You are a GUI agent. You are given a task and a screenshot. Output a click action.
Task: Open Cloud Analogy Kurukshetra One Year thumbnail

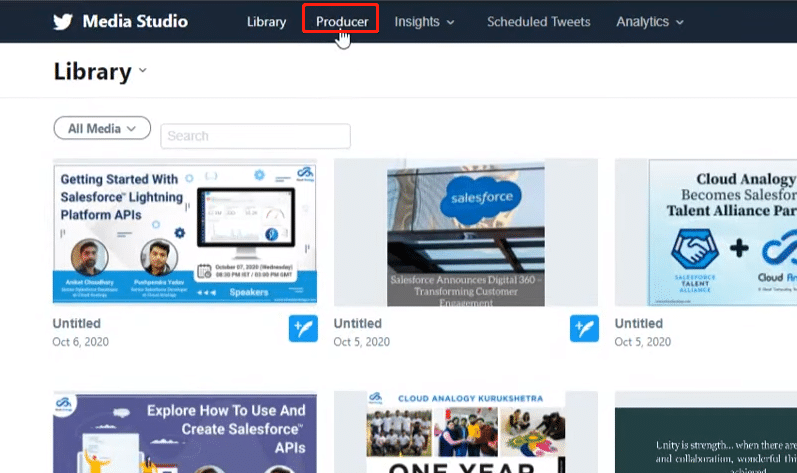[x=466, y=432]
